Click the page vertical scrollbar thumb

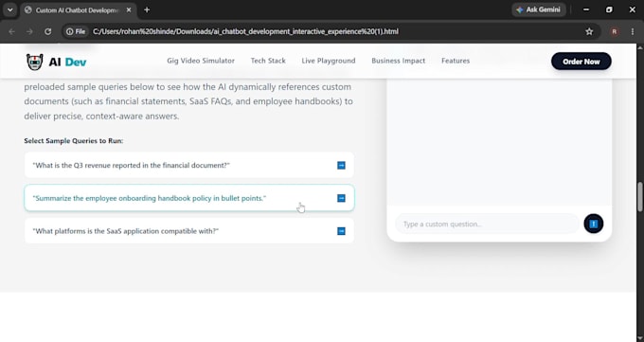pos(640,197)
